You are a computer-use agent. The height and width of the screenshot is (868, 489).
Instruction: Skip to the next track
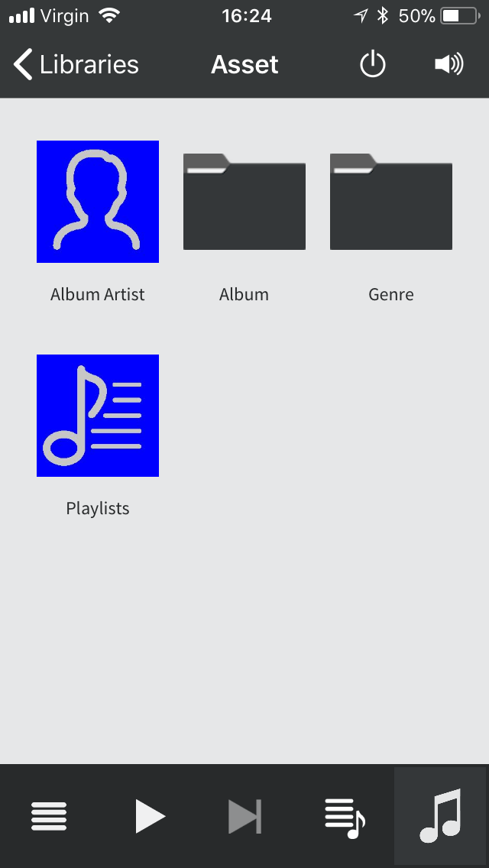tap(244, 816)
